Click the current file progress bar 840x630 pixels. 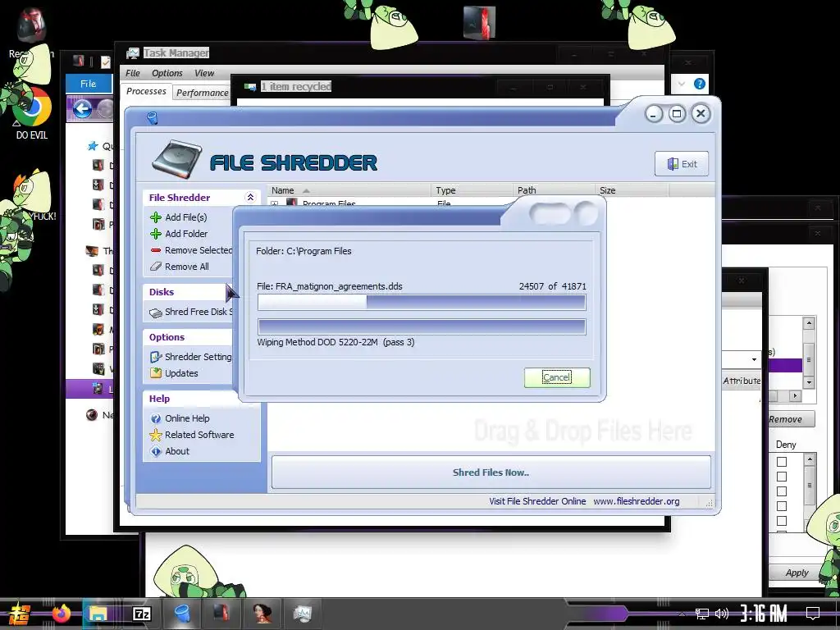(x=422, y=302)
